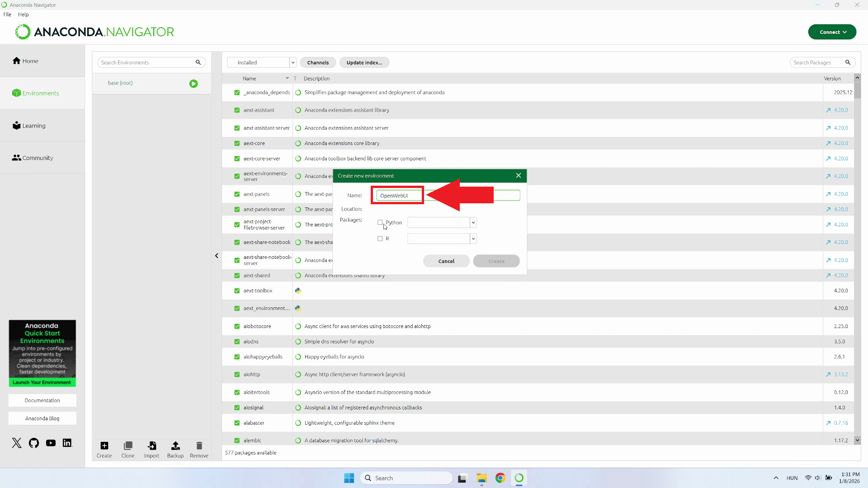Open the Python version dropdown
868x488 pixels.
[x=473, y=222]
